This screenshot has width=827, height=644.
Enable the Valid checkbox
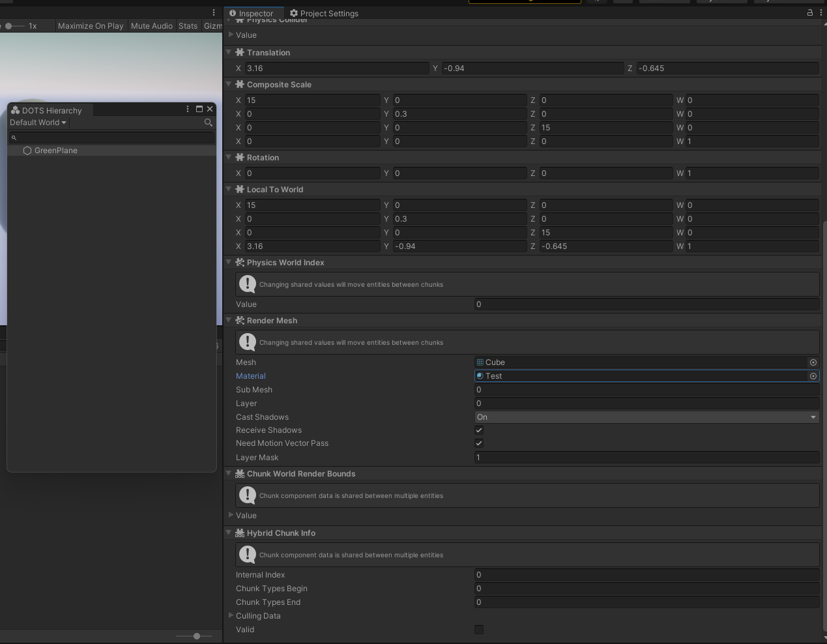(x=479, y=629)
